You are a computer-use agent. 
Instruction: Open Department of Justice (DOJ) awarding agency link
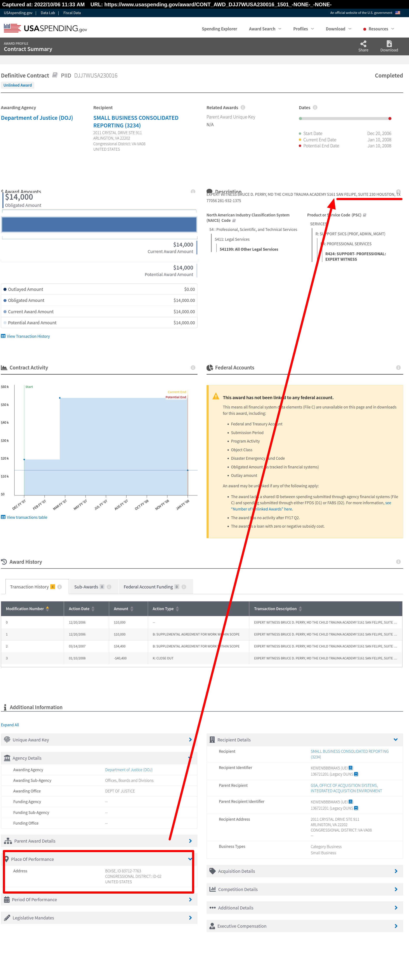(37, 118)
